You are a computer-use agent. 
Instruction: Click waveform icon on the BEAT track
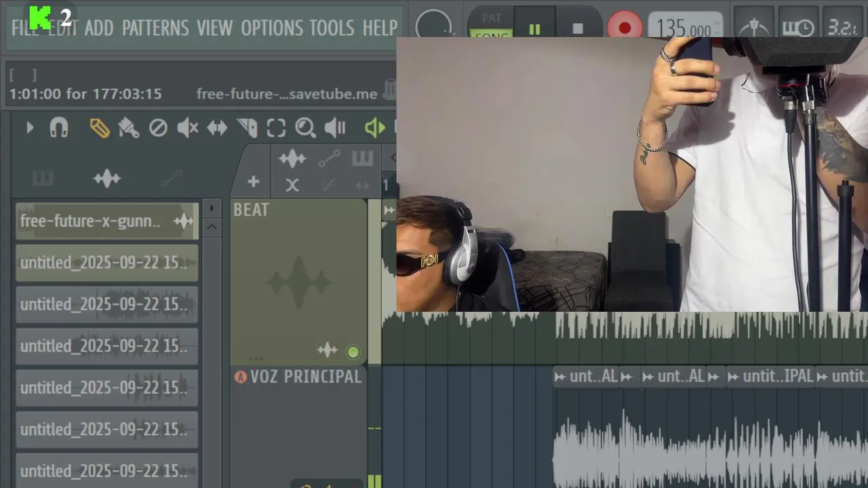tap(328, 350)
